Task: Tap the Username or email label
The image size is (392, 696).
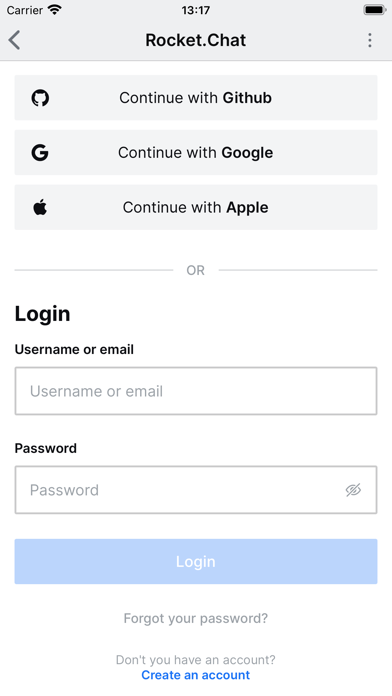Action: click(x=74, y=349)
